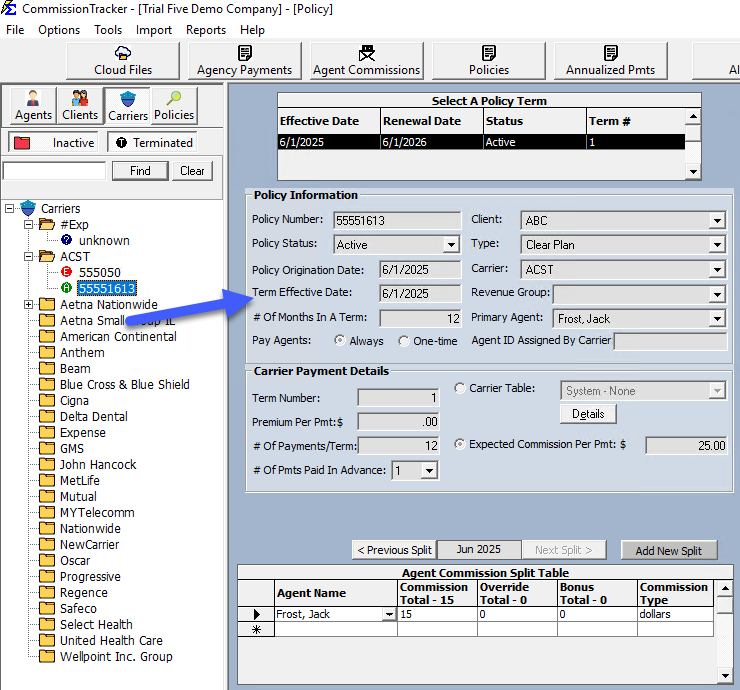Open the Tools menu
Image resolution: width=740 pixels, height=690 pixels.
coord(108,30)
